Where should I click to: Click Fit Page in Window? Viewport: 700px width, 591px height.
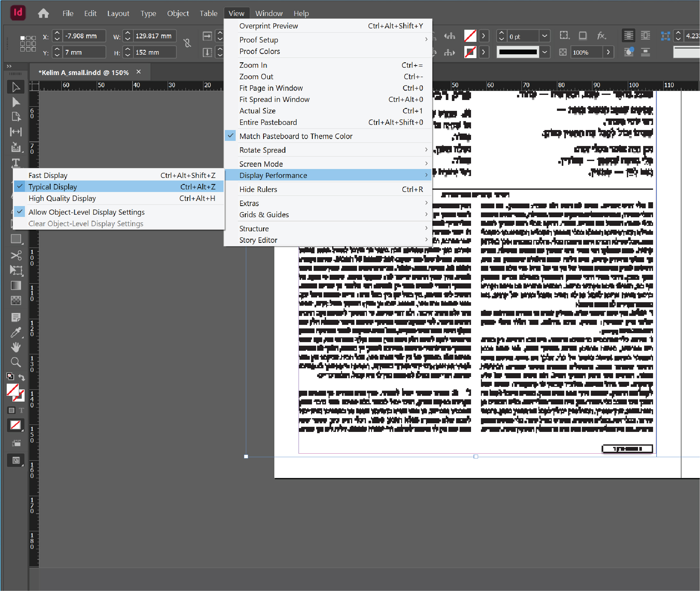pos(270,88)
